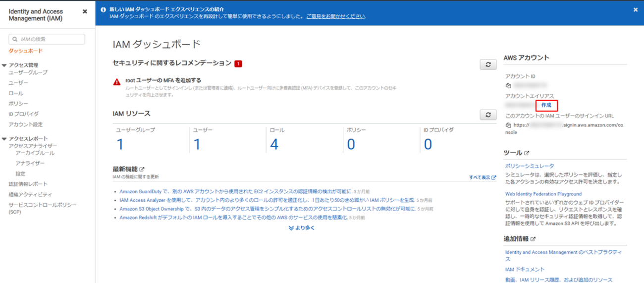Open サービスコントロールポリシー (SCP)
644x283 pixels.
(43, 208)
